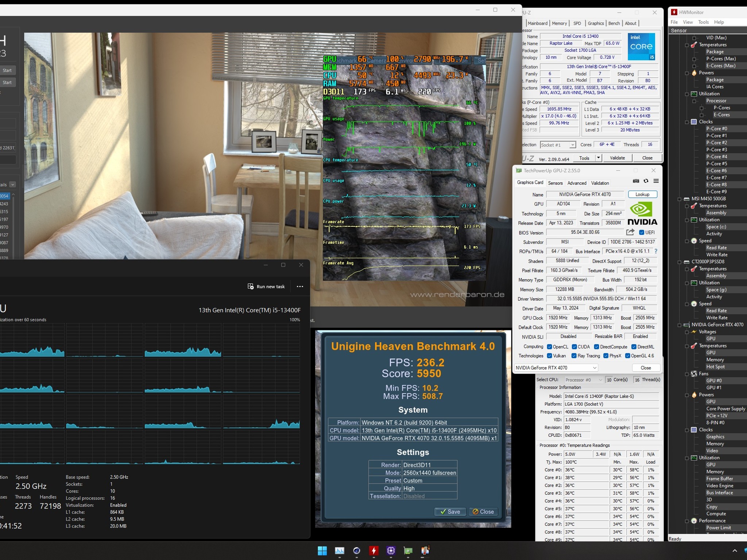Click the waveform icon beside CPU Clocks

click(x=694, y=122)
